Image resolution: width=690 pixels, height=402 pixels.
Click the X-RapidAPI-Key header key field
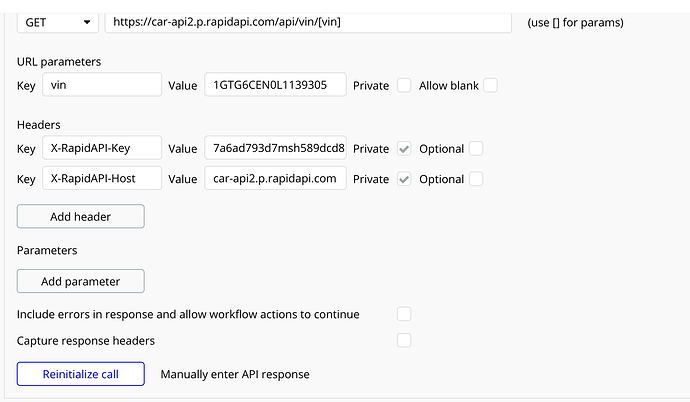click(x=101, y=149)
